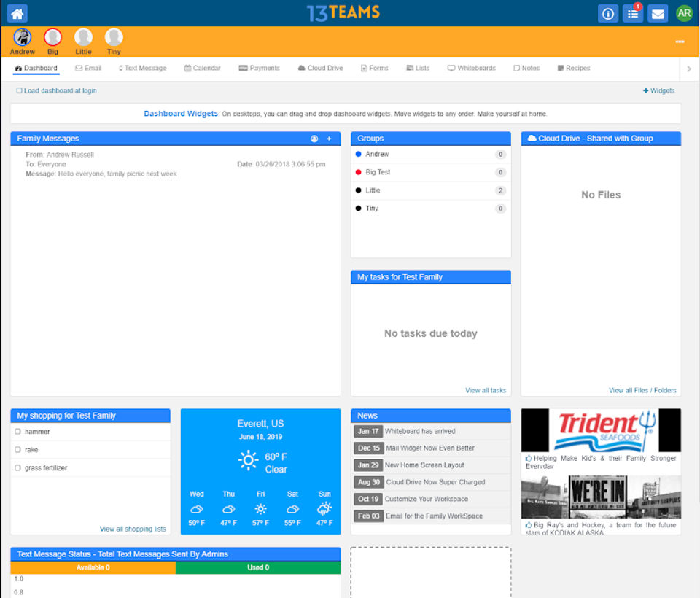700x598 pixels.
Task: Open the Payments tab
Action: pos(260,68)
